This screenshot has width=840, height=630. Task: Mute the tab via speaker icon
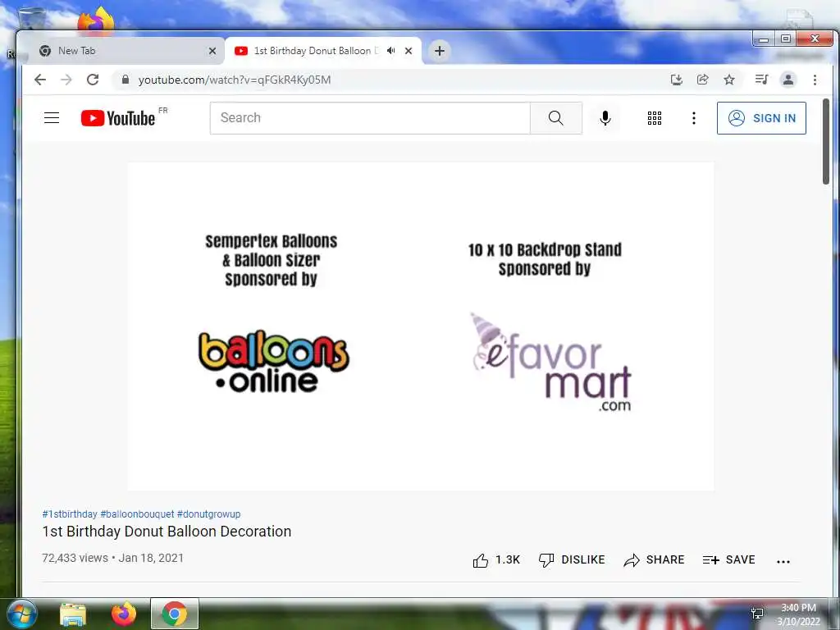[391, 51]
